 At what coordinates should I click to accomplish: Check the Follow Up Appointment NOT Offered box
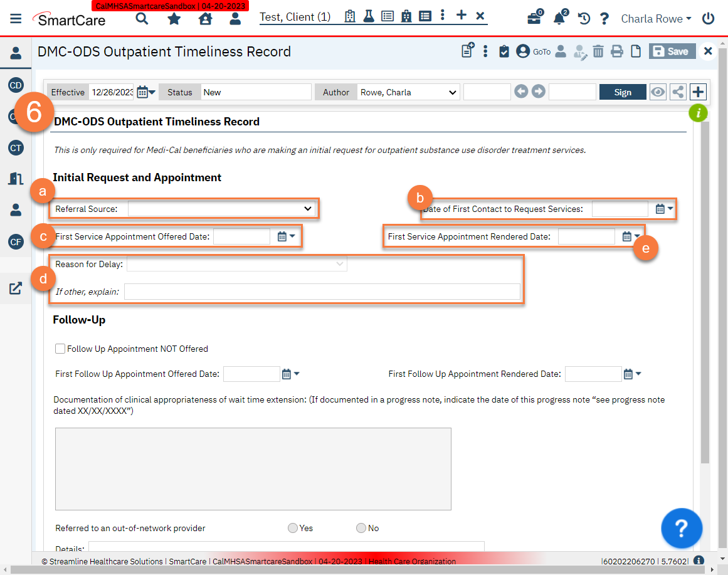click(60, 348)
